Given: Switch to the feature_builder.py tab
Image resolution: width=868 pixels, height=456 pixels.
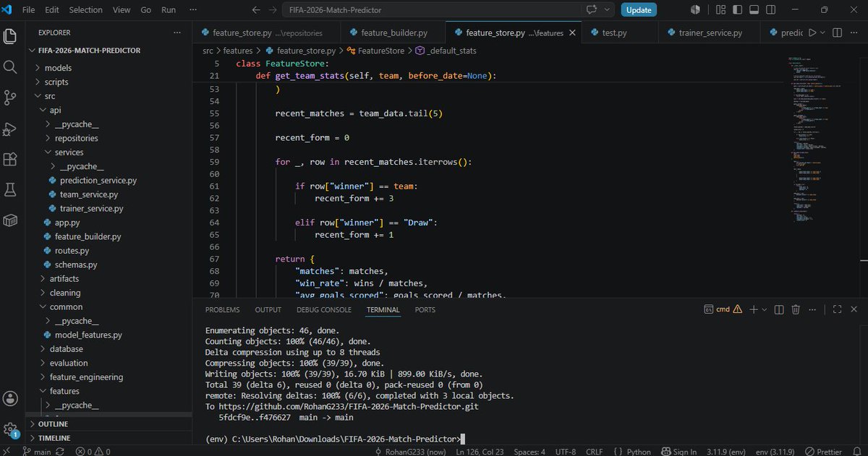Looking at the screenshot, I should [x=393, y=33].
